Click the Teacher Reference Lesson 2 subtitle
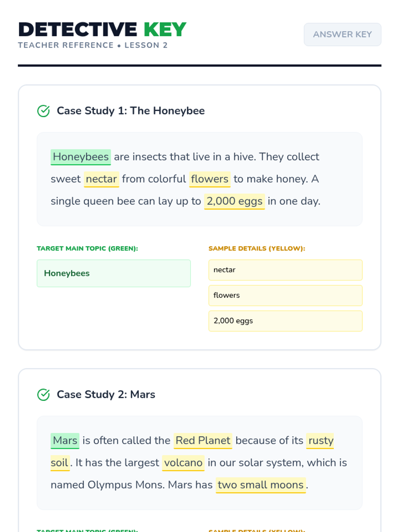This screenshot has width=399, height=532. click(93, 45)
